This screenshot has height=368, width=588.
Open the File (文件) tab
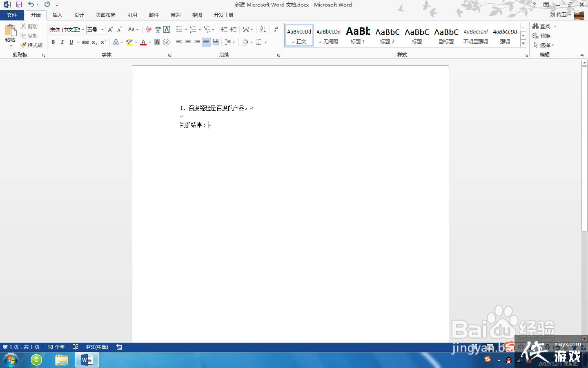point(12,15)
